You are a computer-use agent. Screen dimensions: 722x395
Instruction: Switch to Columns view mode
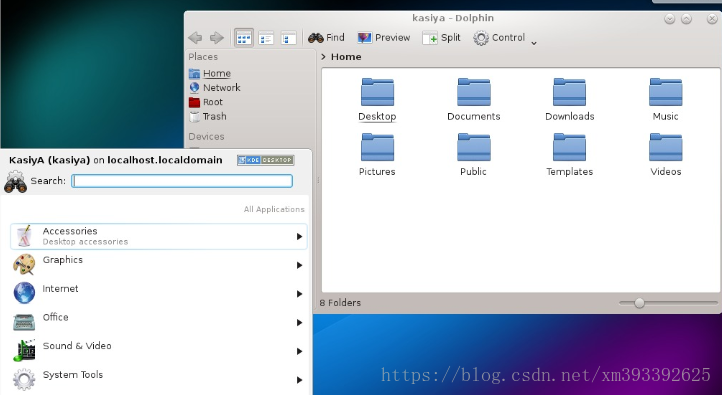(x=288, y=38)
